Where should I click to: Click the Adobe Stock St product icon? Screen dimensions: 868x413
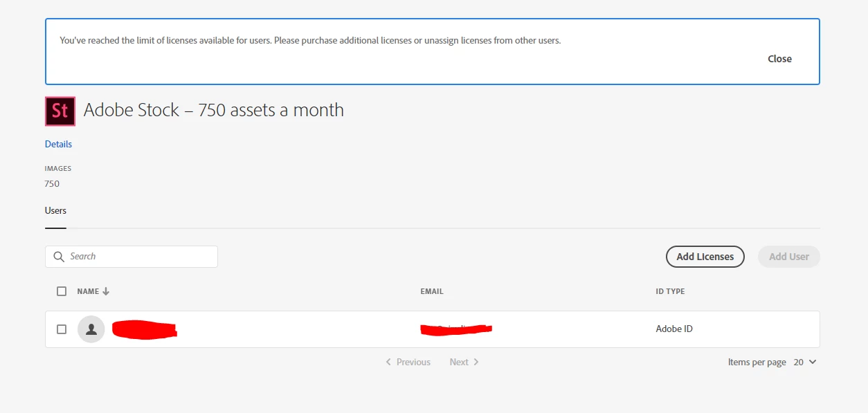coord(60,111)
